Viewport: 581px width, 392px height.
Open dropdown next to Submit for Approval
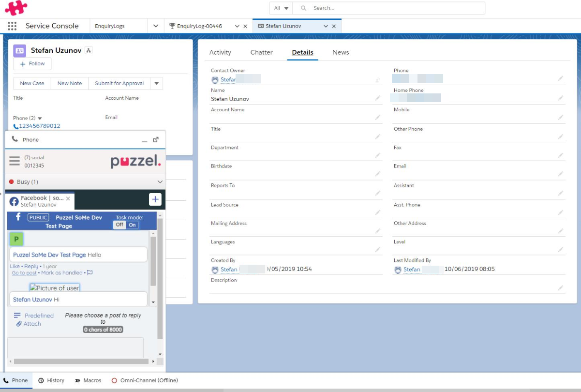(x=156, y=83)
